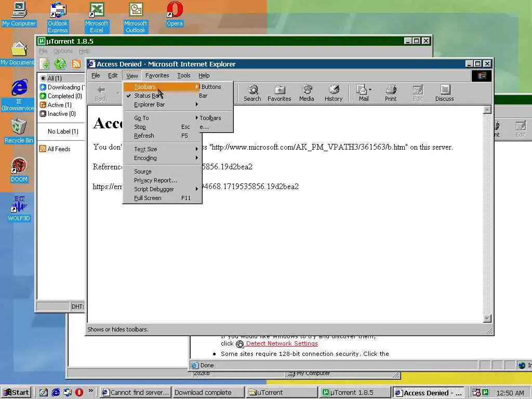Select the Microsoft Excel desktop shortcut

point(96,17)
